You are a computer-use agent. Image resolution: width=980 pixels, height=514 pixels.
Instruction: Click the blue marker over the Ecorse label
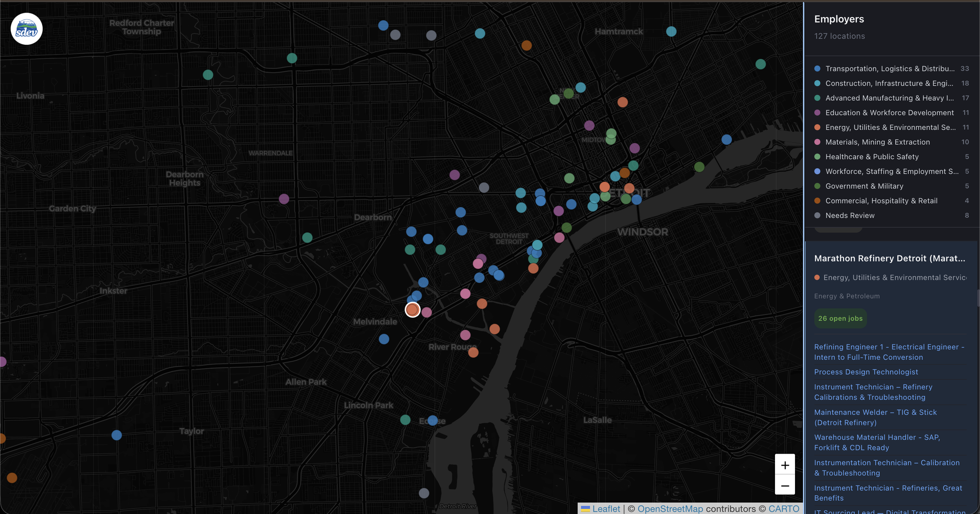coord(432,421)
